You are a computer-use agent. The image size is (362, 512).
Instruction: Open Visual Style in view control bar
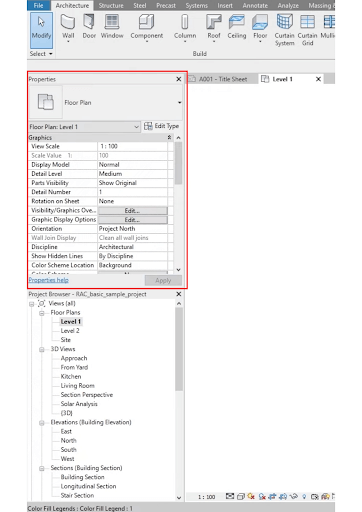(x=241, y=497)
